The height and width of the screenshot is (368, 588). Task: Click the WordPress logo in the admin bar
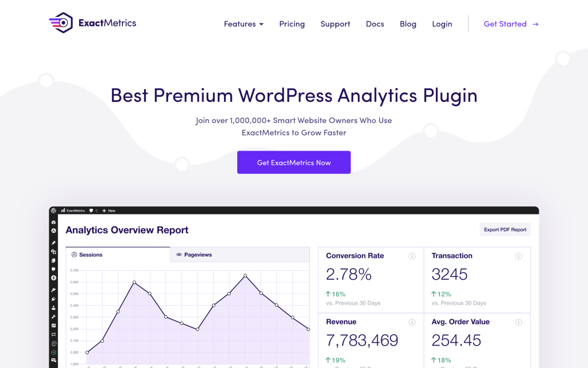tap(53, 210)
